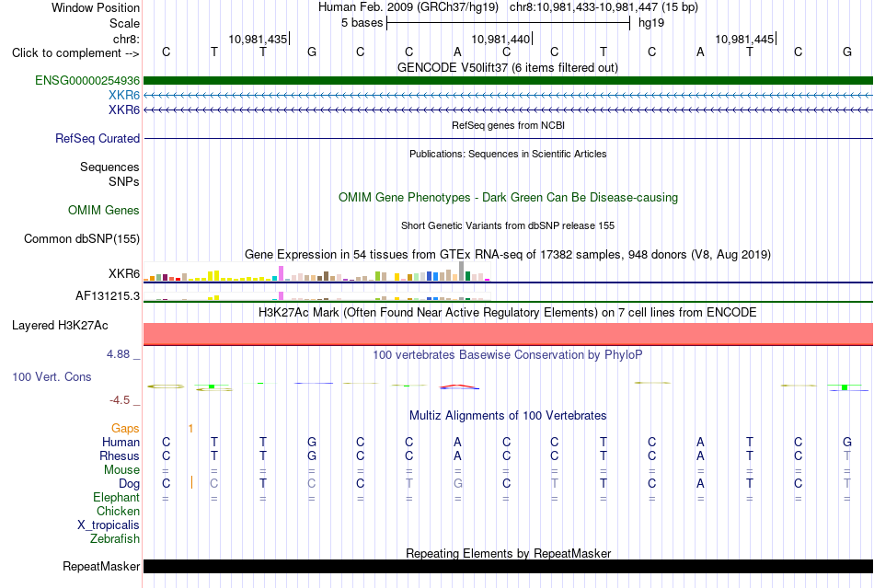Click the hg19 label beside the scale bar
The height and width of the screenshot is (588, 874).
[x=651, y=23]
